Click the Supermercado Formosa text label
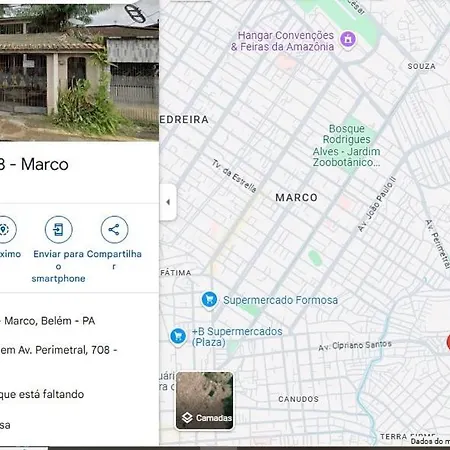 (280, 300)
